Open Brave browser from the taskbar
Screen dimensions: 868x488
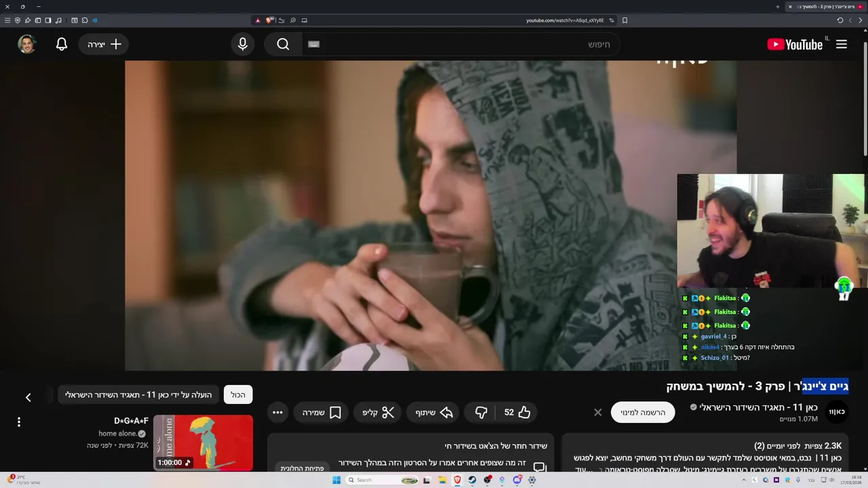[x=458, y=480]
